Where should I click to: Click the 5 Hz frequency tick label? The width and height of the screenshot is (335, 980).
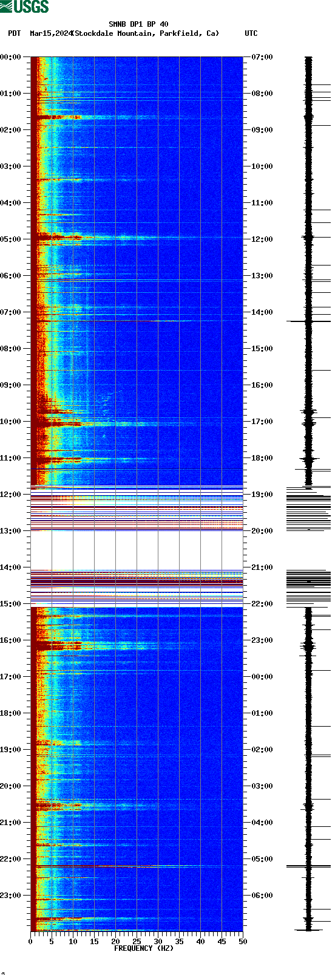52,942
